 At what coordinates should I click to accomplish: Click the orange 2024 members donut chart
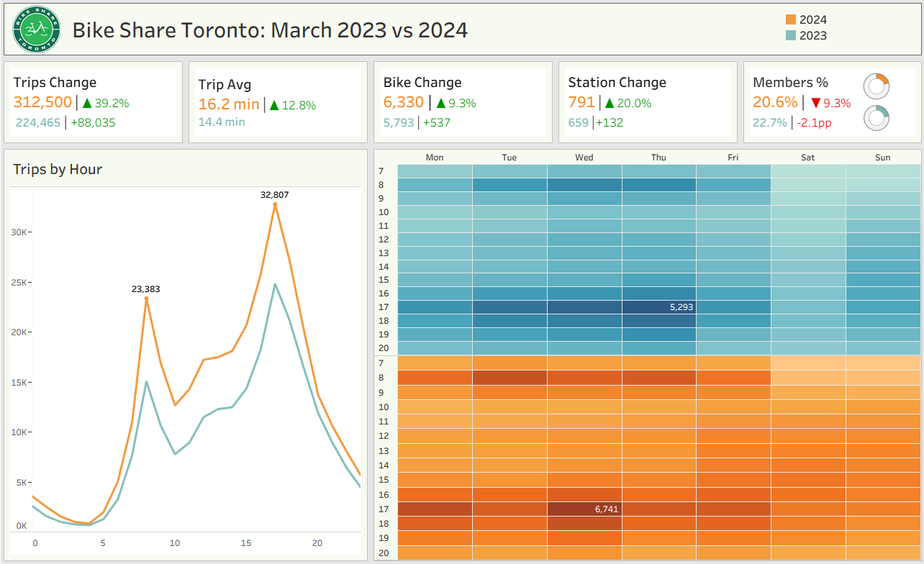[x=877, y=87]
